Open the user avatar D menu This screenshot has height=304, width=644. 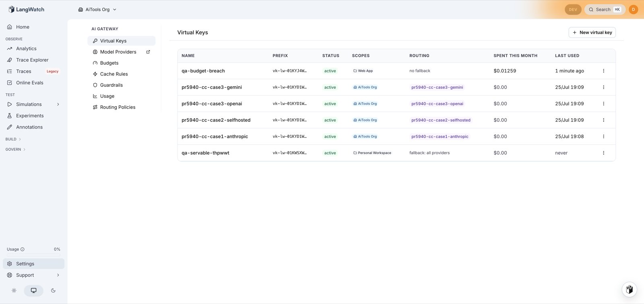click(x=633, y=9)
